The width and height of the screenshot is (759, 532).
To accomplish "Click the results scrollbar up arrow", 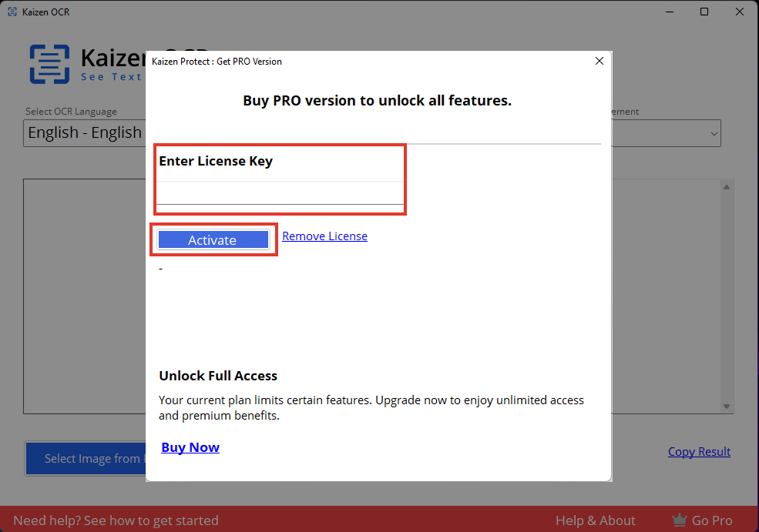I will tap(726, 187).
